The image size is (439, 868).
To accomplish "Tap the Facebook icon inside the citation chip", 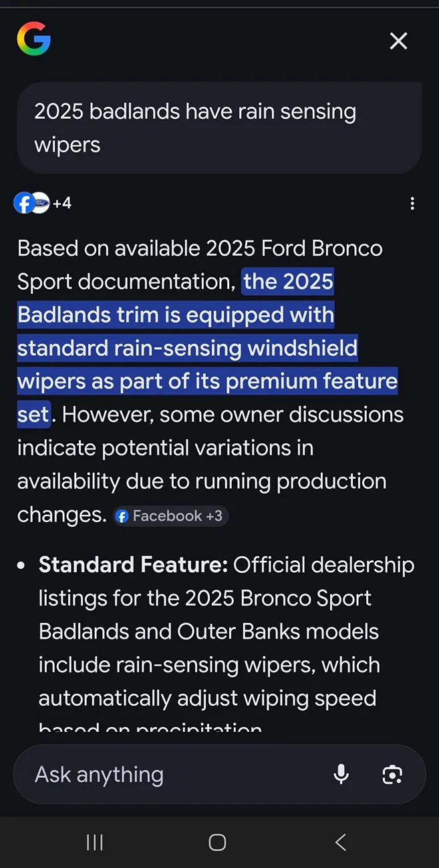I will [122, 515].
